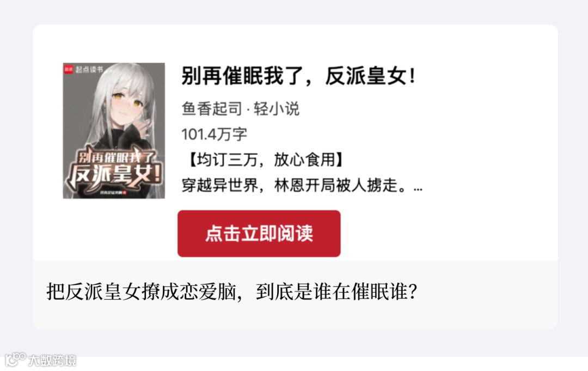The image size is (588, 371).
Task: Select the author name 鱼香起司
Action: pos(212,109)
